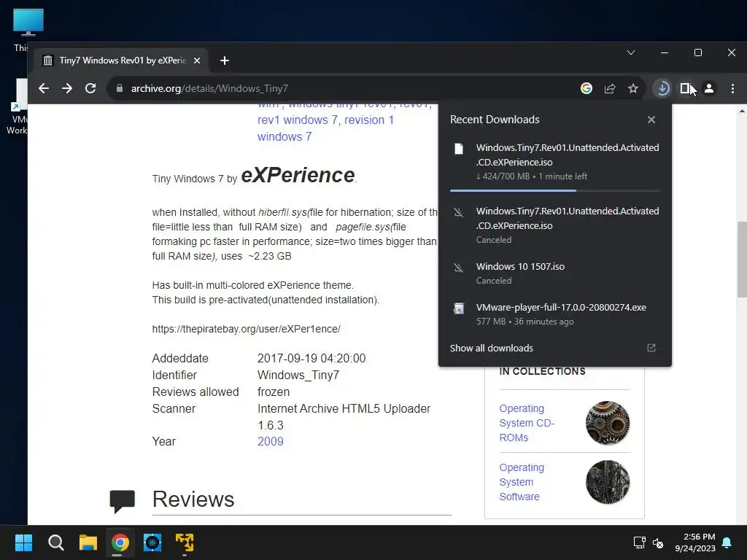Open a new tab

click(x=225, y=61)
